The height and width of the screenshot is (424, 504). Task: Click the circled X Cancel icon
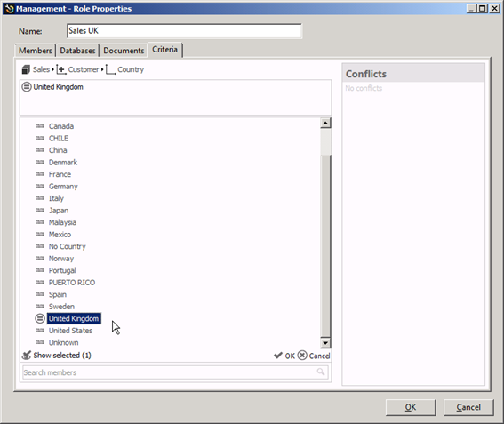click(x=302, y=356)
